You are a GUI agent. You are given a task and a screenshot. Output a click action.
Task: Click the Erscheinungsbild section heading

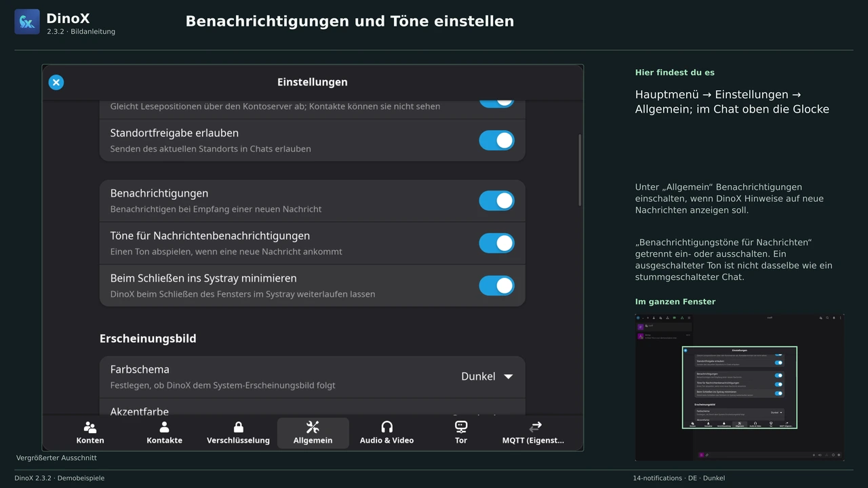point(148,338)
